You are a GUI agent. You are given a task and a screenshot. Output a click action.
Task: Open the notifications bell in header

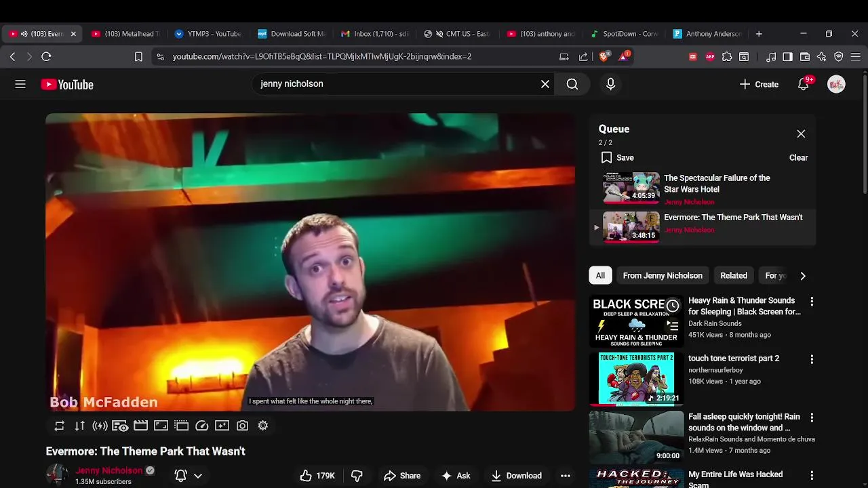pos(804,84)
